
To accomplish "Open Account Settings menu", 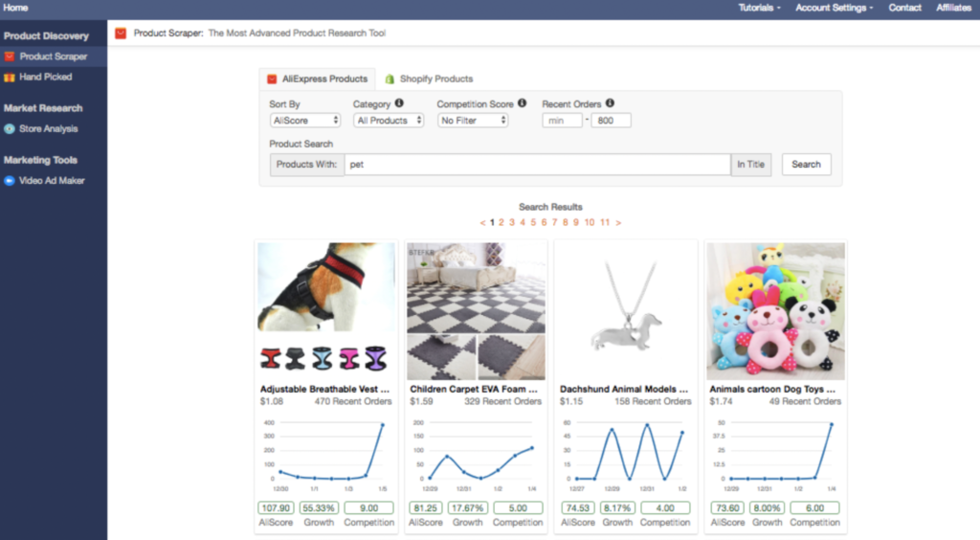I will tap(834, 8).
